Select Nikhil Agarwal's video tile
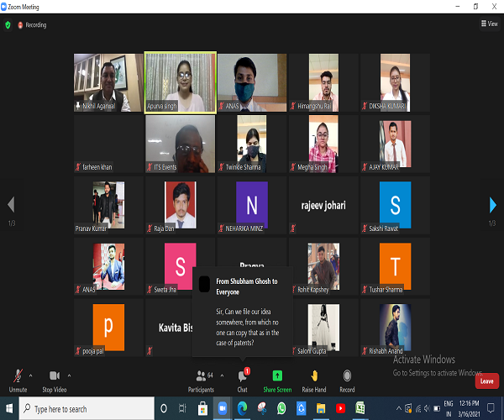Viewport: 504px width, 420px height. [x=108, y=82]
